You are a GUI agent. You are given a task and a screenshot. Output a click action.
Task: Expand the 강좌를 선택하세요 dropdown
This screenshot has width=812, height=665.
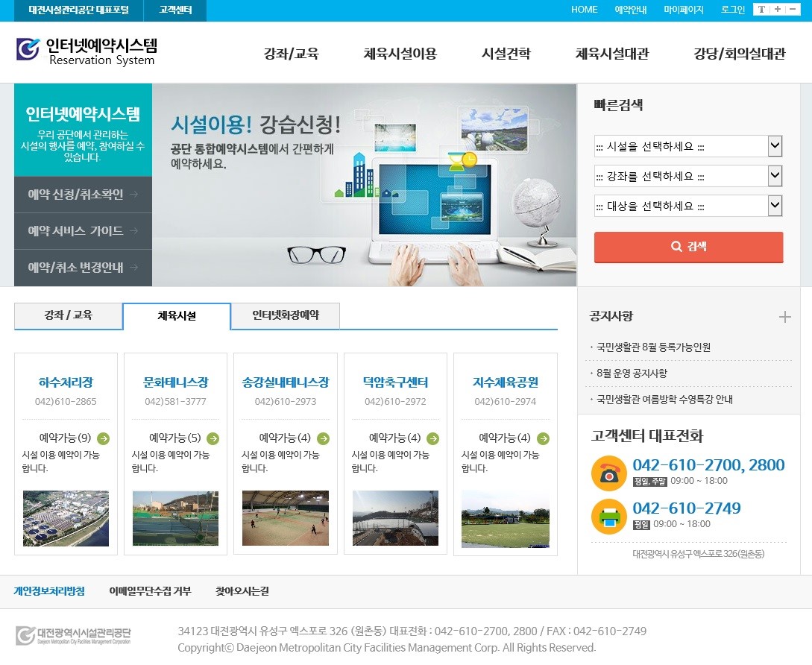point(687,177)
